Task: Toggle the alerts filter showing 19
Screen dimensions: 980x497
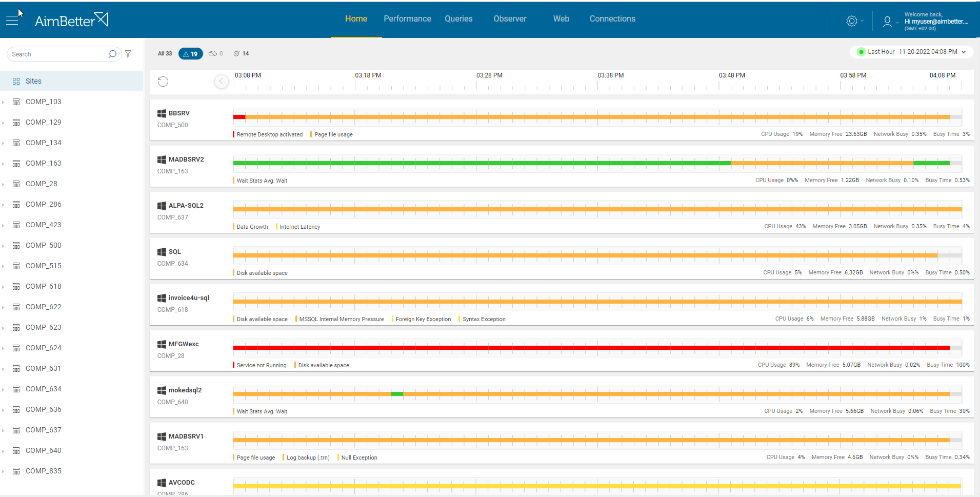Action: [190, 53]
